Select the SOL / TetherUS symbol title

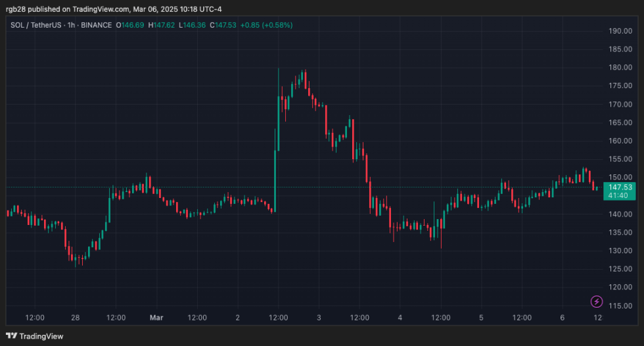point(37,25)
